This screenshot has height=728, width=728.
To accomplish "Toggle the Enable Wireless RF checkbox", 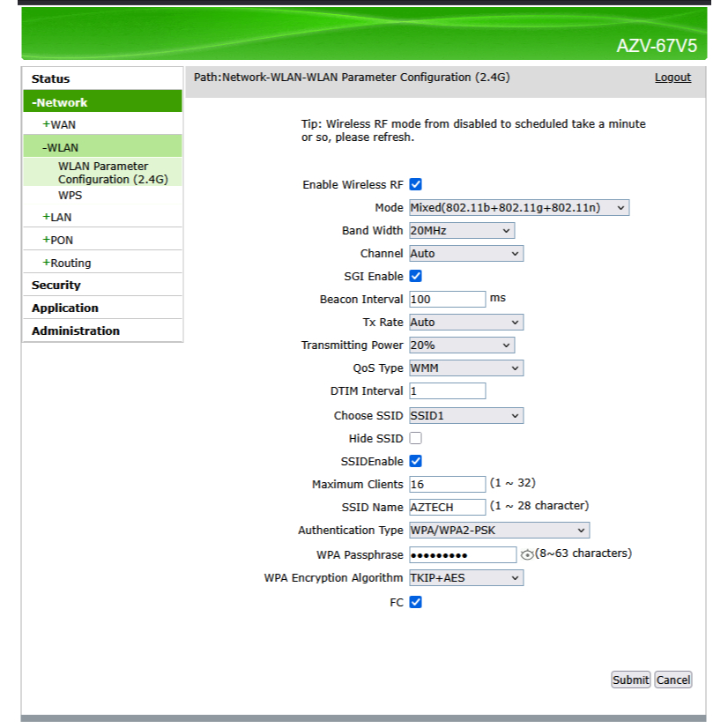I will point(416,184).
